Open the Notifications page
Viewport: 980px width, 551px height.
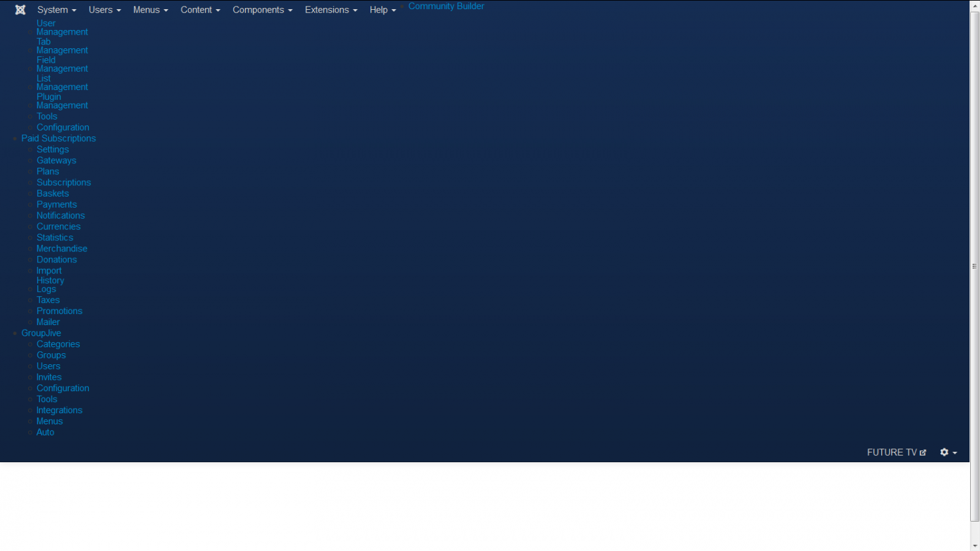click(x=61, y=215)
